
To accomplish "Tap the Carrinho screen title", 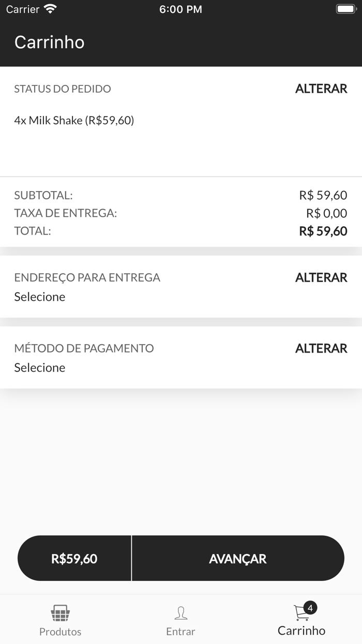I will (50, 42).
